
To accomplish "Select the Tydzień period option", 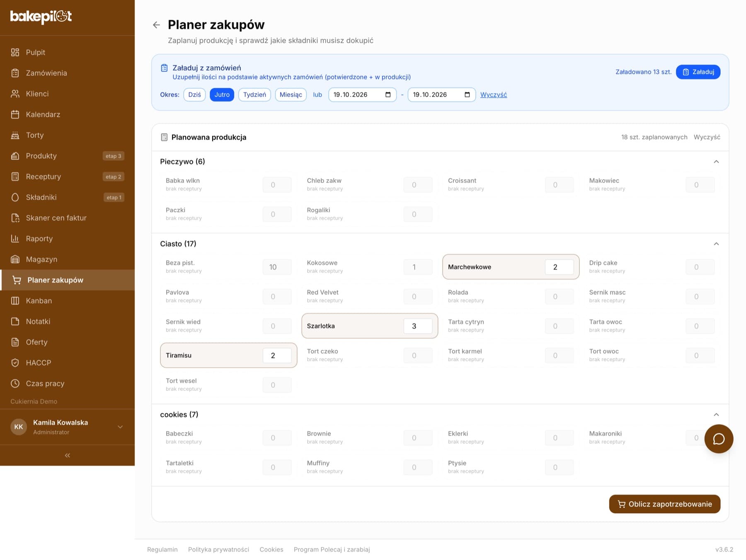I will [x=254, y=94].
